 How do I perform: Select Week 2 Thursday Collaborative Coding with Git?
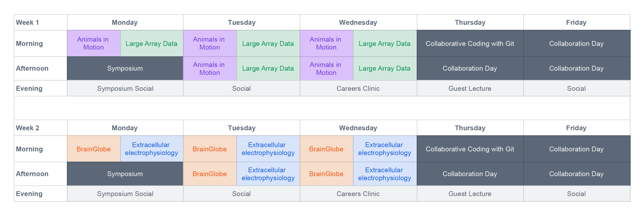(x=470, y=149)
